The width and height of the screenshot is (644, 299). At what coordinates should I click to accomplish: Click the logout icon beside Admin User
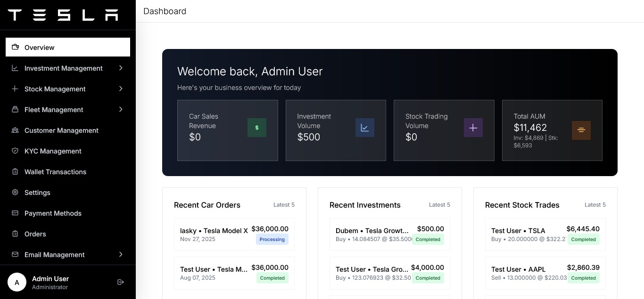pos(121,282)
